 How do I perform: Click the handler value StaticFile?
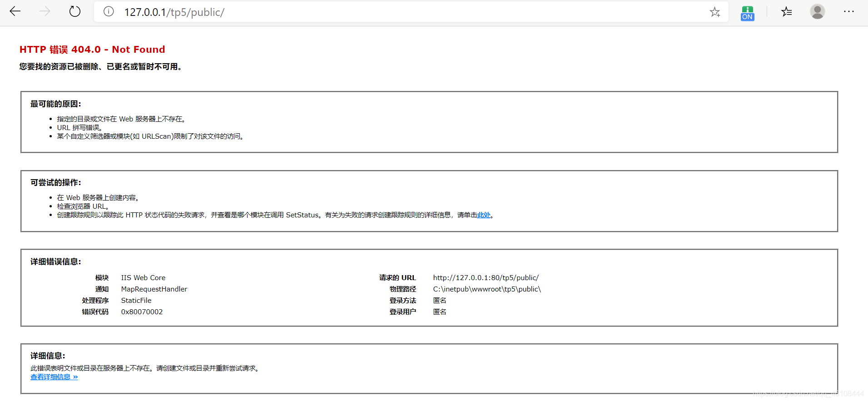[136, 301]
